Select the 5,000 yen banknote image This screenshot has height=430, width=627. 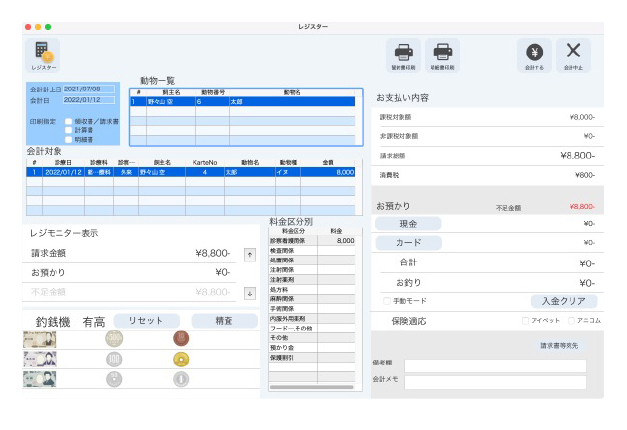(x=40, y=359)
